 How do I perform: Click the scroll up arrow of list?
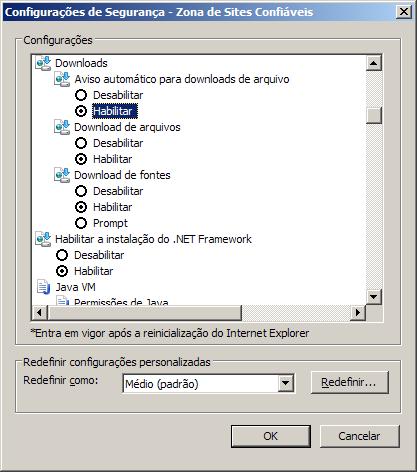374,63
